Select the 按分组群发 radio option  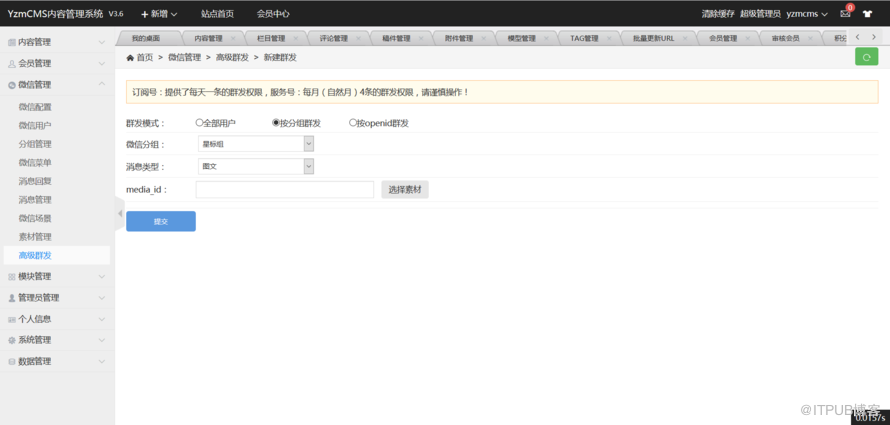[276, 123]
